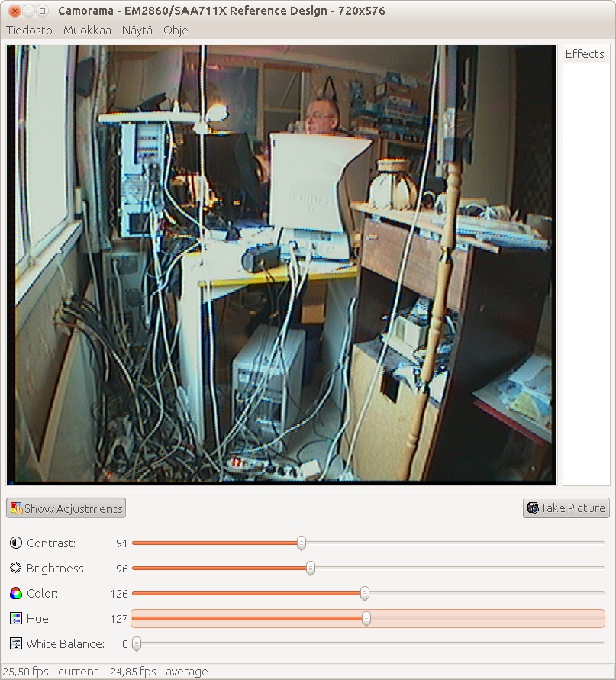Viewport: 616px width, 680px height.
Task: Maximize the Camorama window
Action: [x=42, y=11]
